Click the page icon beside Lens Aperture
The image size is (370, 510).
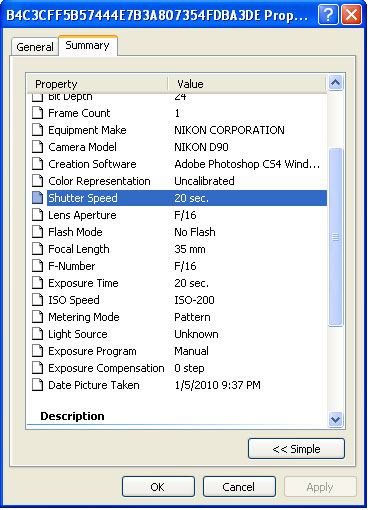coord(38,215)
